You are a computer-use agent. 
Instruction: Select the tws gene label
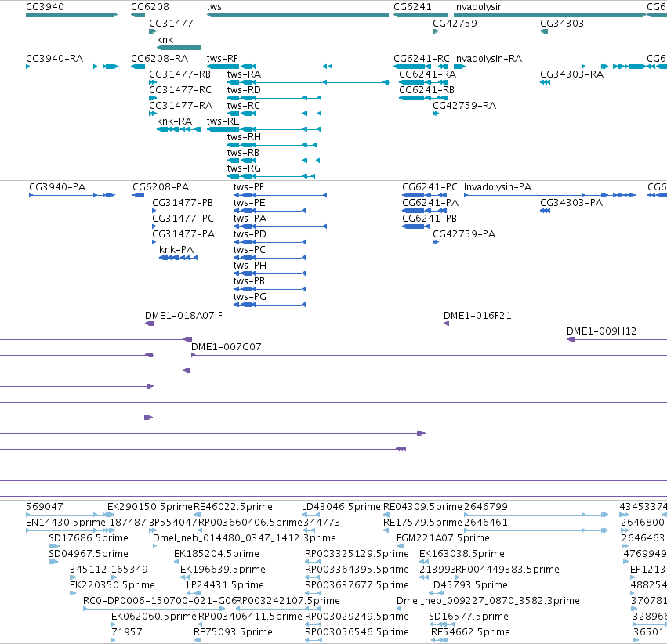(x=214, y=7)
